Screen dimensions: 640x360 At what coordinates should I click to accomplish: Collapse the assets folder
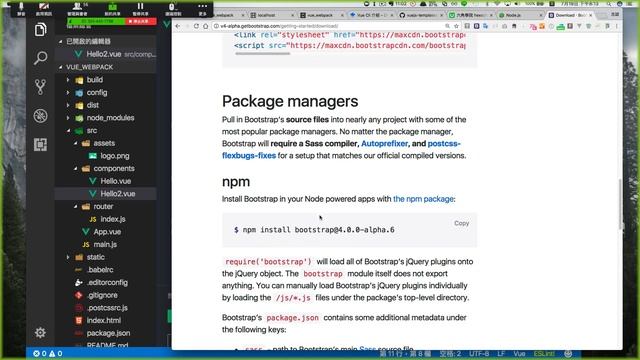(x=104, y=143)
